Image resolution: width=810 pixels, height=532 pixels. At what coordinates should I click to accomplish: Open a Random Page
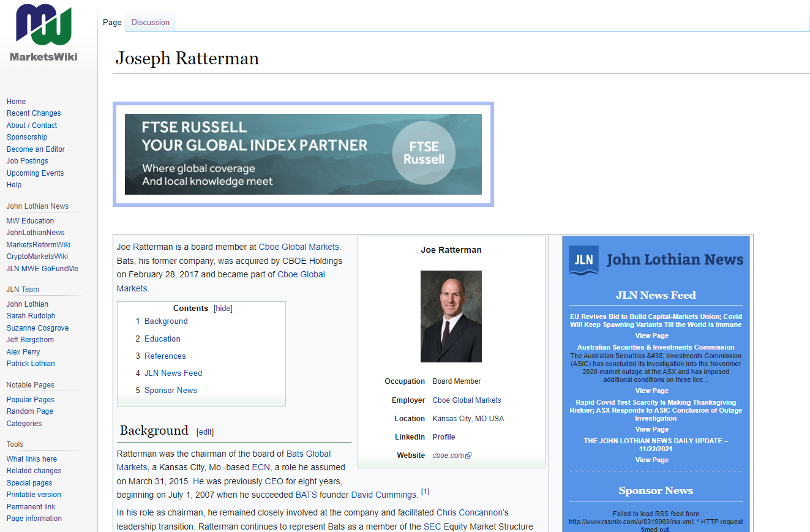[x=30, y=411]
